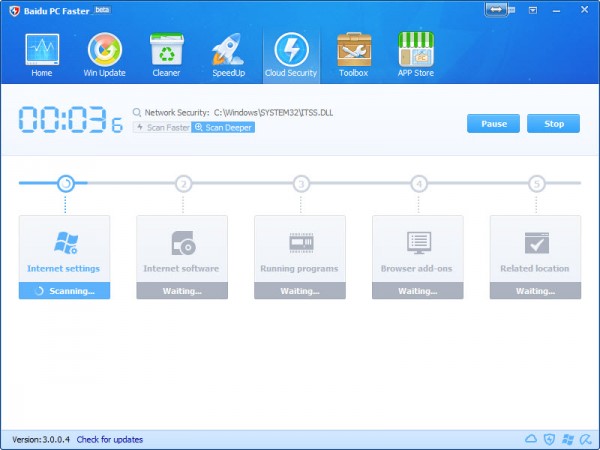Pause the running scan
Image resolution: width=600 pixels, height=450 pixels.
pos(493,124)
